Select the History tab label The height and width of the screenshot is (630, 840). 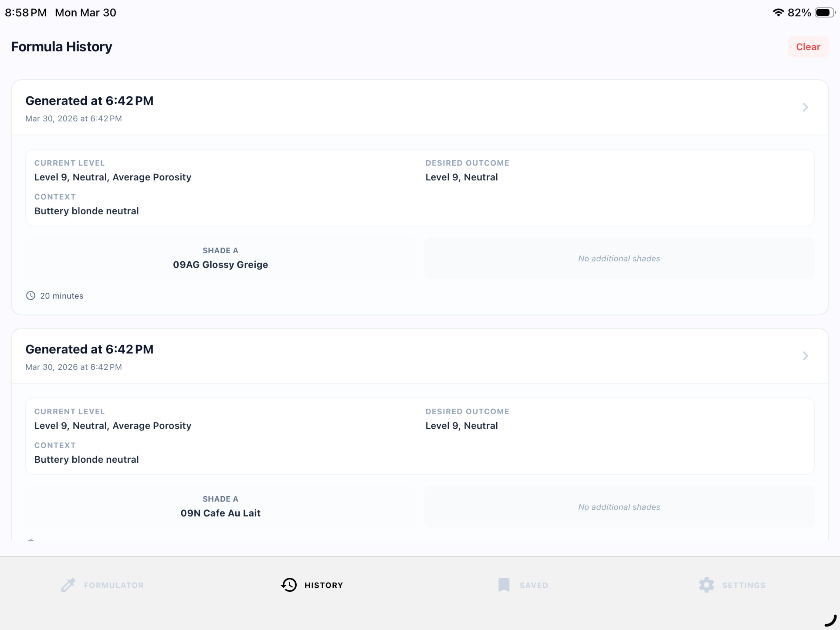(324, 585)
